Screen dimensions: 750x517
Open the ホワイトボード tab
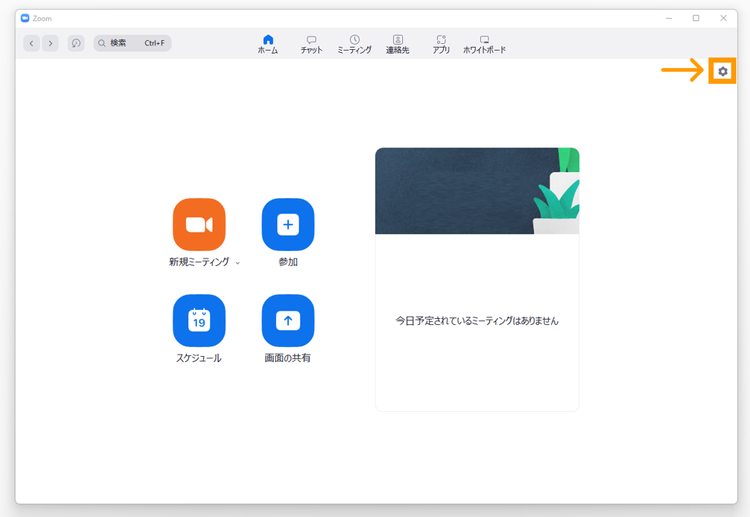tap(484, 44)
